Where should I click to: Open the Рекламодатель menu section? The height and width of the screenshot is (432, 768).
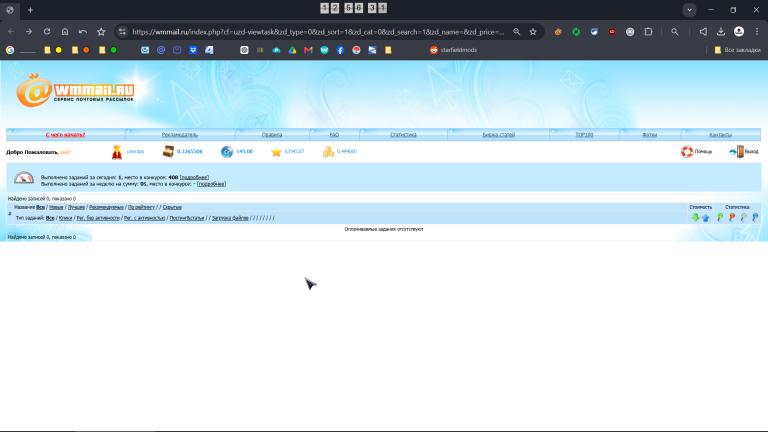pos(180,135)
